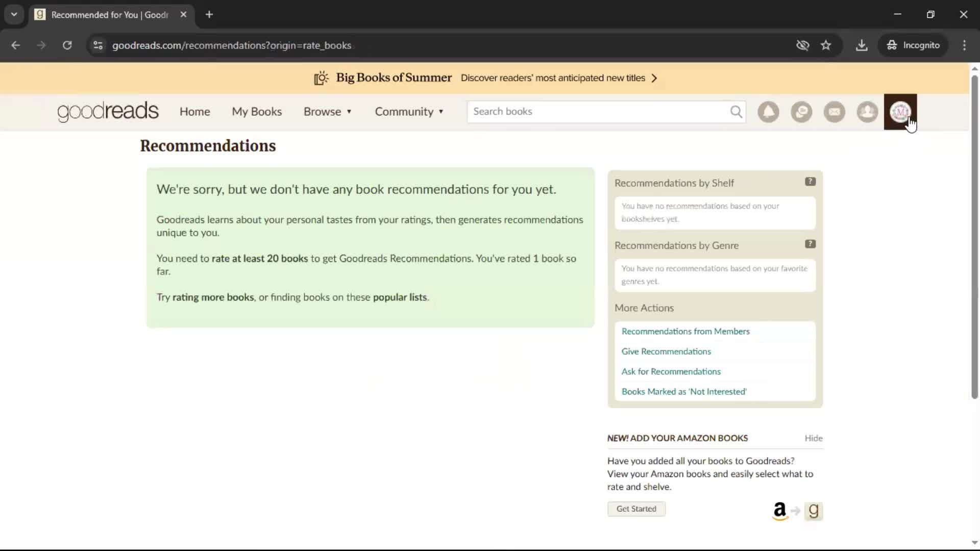Open the messages envelope icon

click(835, 112)
